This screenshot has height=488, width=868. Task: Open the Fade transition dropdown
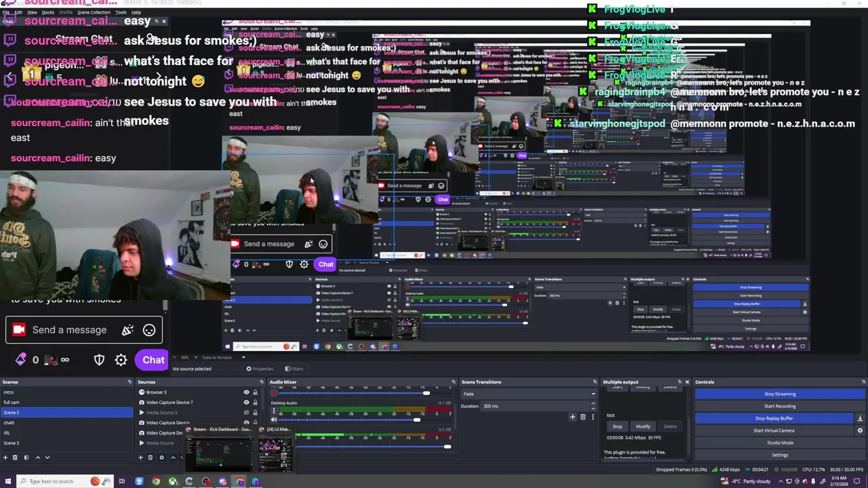pos(529,394)
